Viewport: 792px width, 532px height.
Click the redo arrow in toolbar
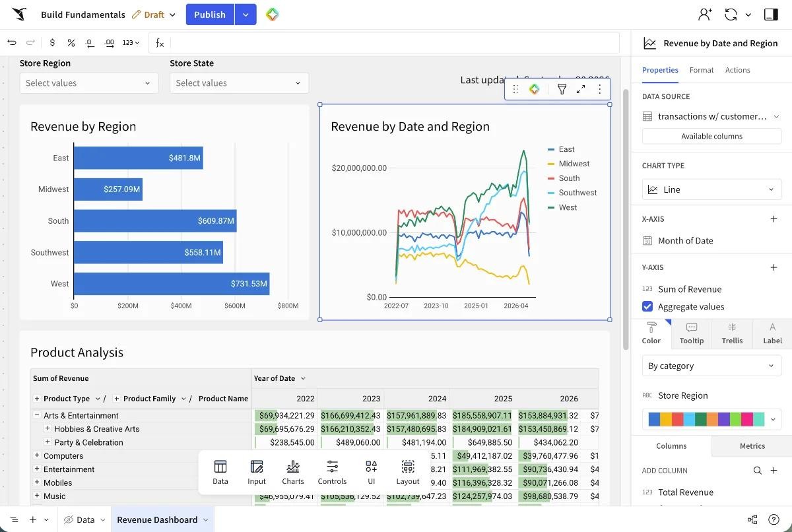[x=30, y=42]
